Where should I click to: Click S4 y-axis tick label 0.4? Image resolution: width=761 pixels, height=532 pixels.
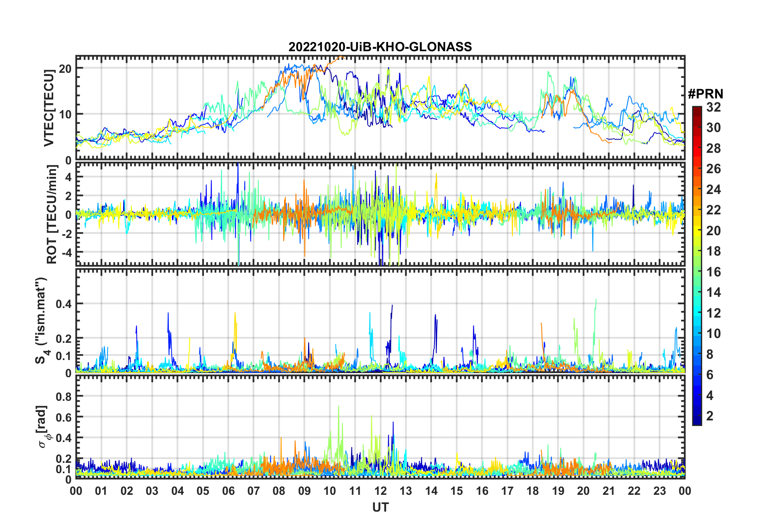point(64,304)
